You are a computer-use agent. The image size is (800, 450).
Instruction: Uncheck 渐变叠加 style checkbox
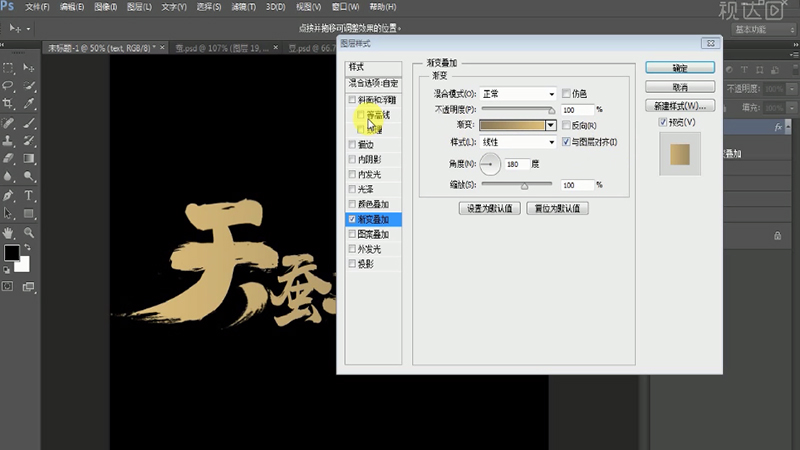(352, 219)
